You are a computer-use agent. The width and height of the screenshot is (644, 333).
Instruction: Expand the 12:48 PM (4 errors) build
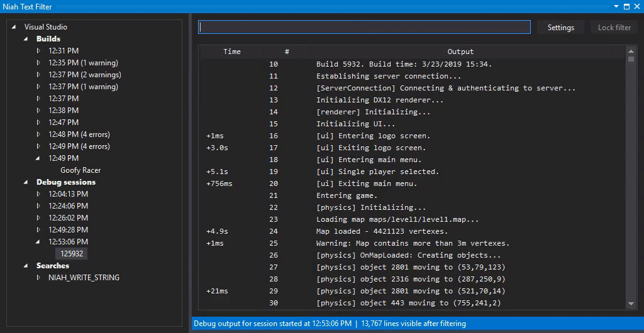tap(38, 134)
